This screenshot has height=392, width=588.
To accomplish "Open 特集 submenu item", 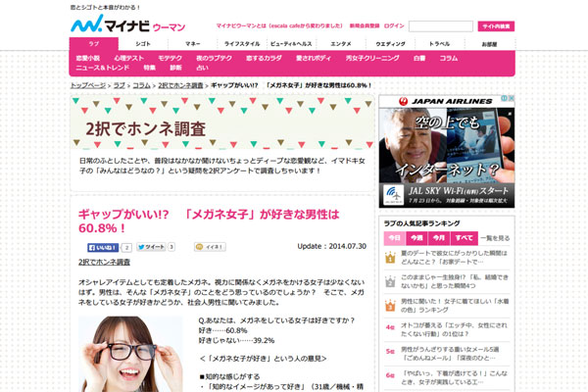I will tap(149, 68).
